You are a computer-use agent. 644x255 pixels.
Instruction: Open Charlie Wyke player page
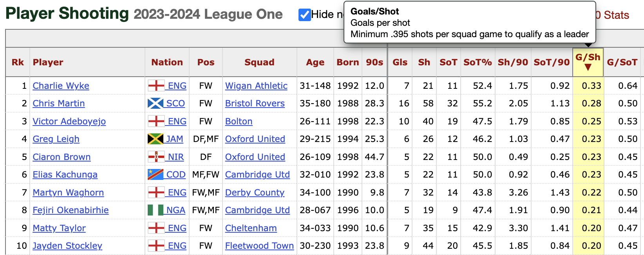pyautogui.click(x=61, y=86)
